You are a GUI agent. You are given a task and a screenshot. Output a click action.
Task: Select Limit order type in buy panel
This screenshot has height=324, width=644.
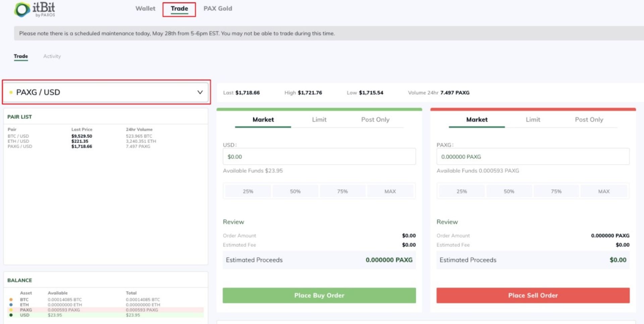click(319, 120)
